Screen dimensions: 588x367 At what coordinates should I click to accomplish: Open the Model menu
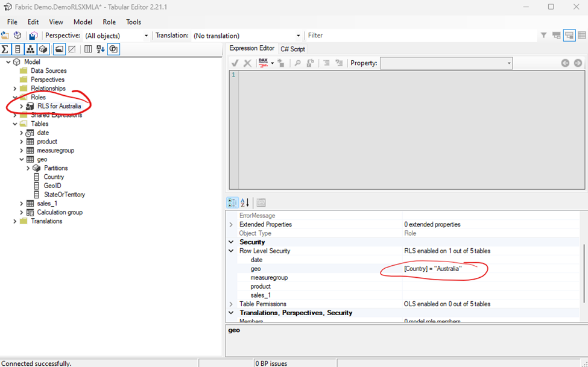click(83, 22)
